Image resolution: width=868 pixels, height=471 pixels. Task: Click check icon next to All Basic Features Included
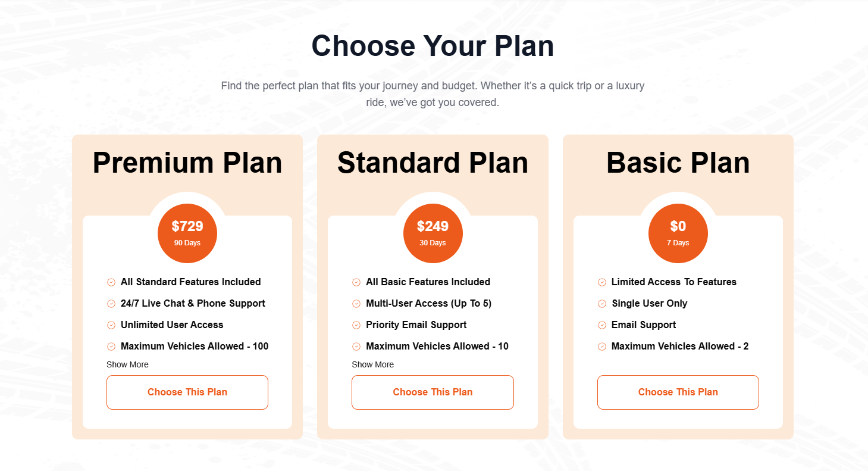pyautogui.click(x=356, y=282)
